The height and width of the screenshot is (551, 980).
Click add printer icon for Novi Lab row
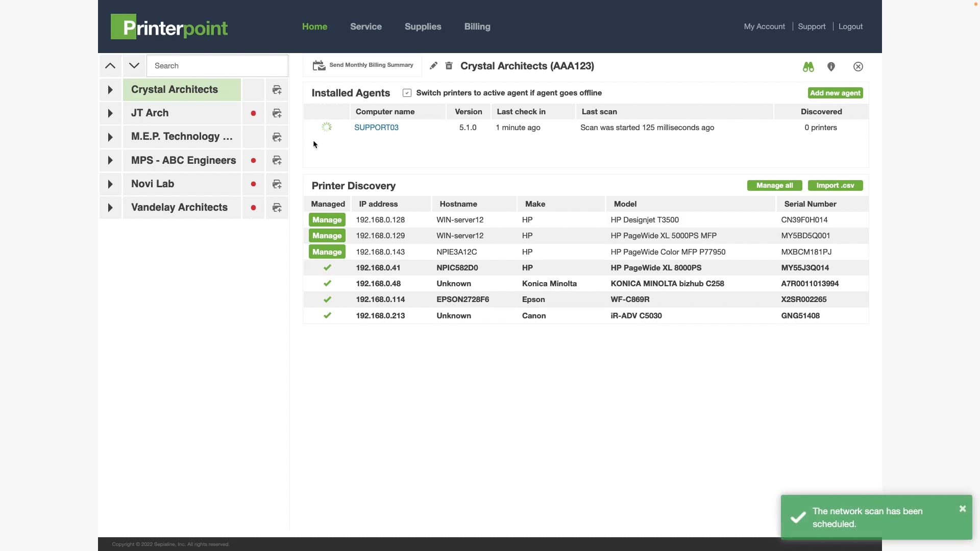pyautogui.click(x=277, y=184)
